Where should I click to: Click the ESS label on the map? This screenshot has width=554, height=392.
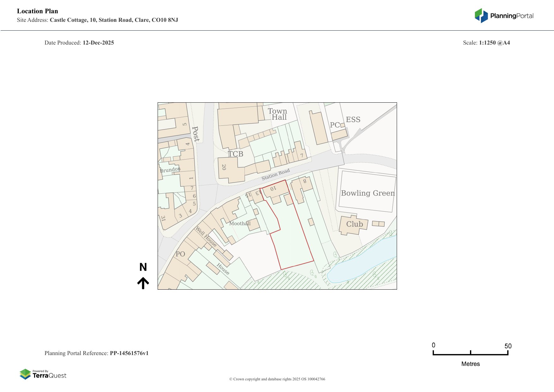tap(353, 120)
